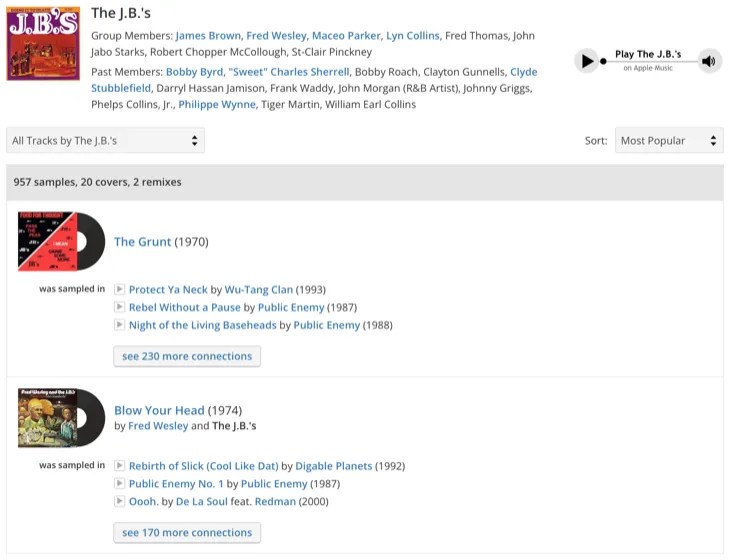Play preview of Rebirth of Slick

(x=120, y=466)
